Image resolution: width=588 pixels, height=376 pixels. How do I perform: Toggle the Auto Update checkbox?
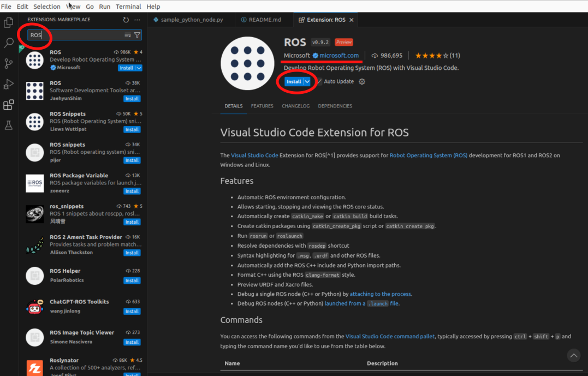pyautogui.click(x=319, y=81)
